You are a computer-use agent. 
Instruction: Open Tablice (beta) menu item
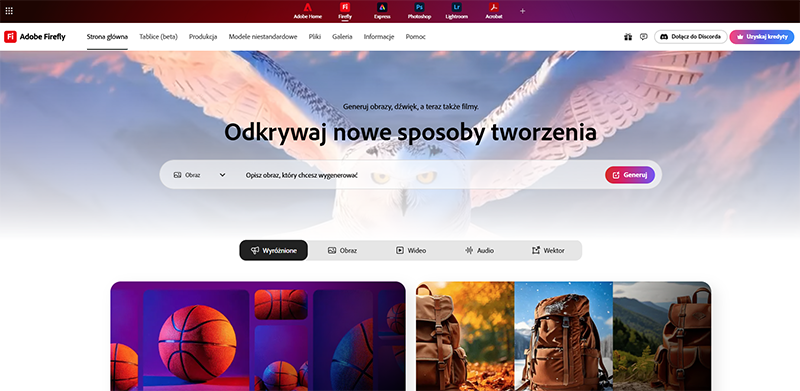(x=158, y=37)
